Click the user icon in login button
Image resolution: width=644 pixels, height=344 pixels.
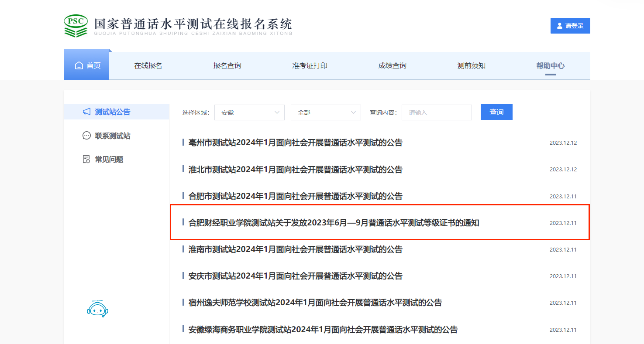coord(560,26)
